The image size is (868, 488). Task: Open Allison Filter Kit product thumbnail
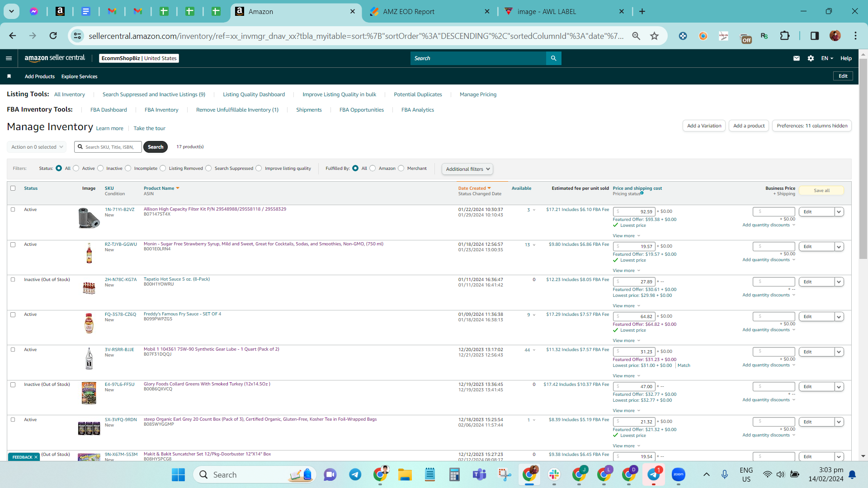click(89, 218)
